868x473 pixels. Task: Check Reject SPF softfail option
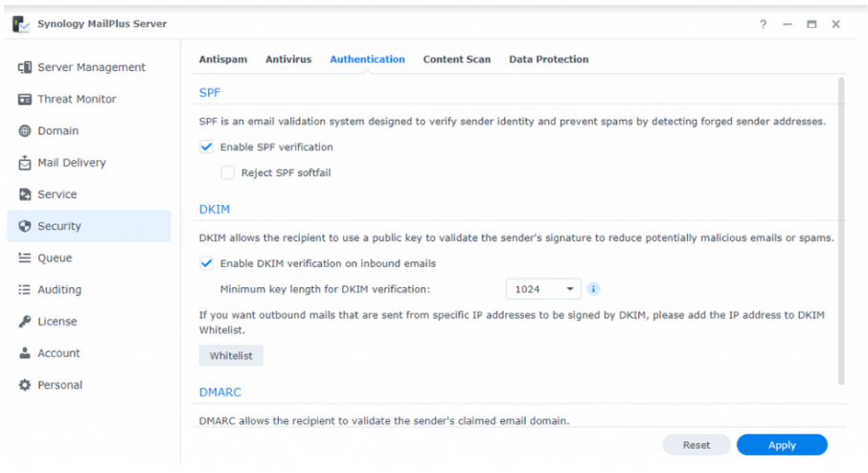(x=227, y=172)
